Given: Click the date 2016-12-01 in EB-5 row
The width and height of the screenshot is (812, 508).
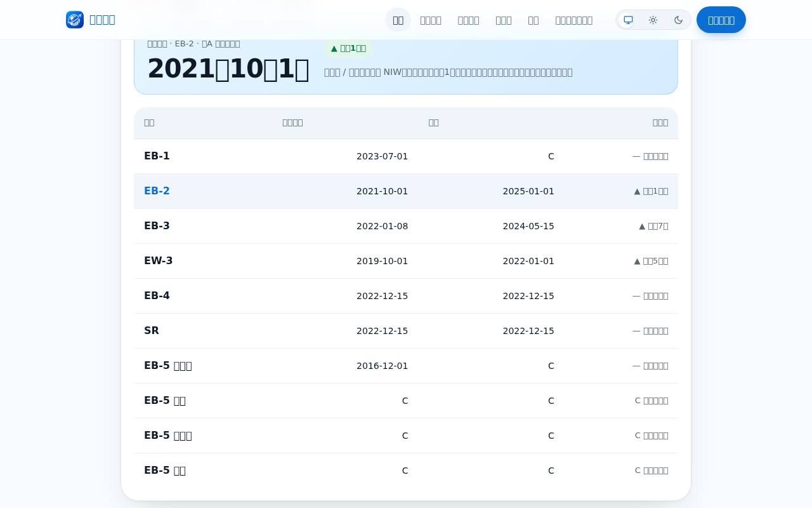Looking at the screenshot, I should [382, 366].
